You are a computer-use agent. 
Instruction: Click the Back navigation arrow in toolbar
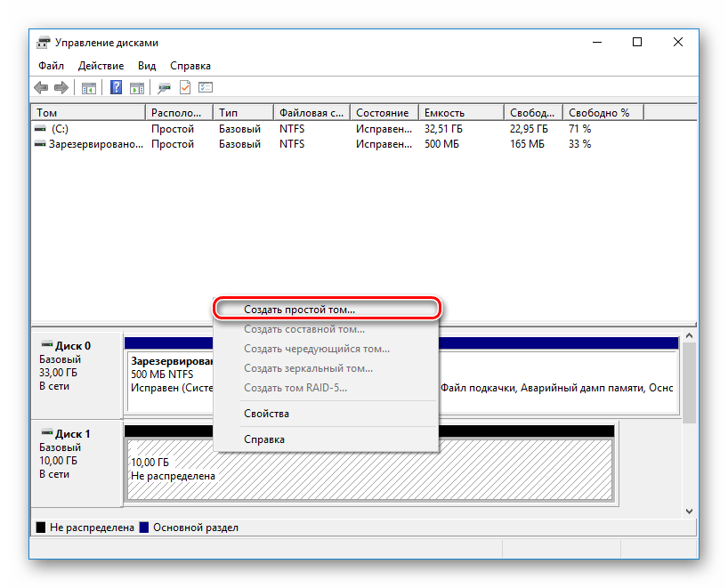click(x=41, y=87)
